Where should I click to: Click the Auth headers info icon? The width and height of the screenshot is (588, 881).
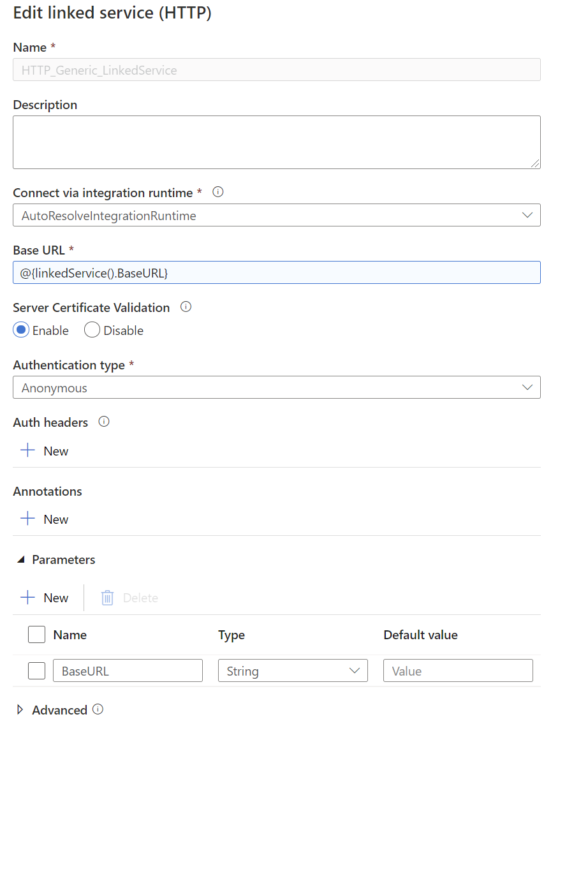(x=104, y=422)
